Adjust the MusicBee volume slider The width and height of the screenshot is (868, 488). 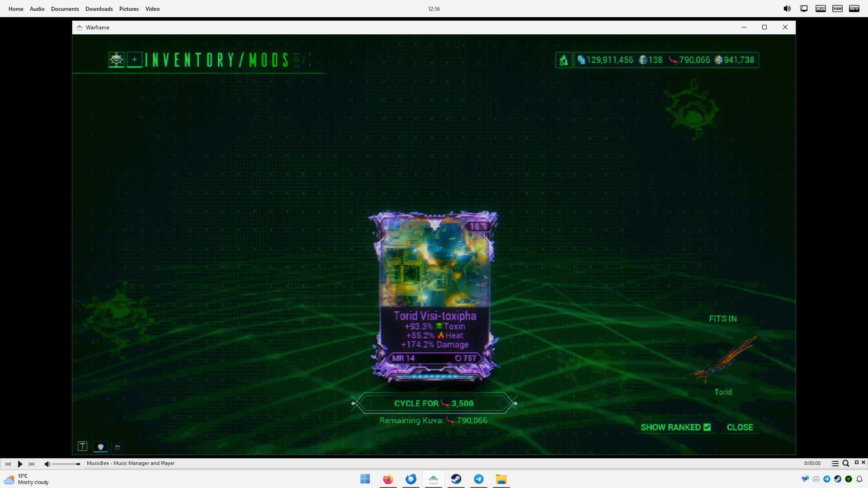[x=66, y=464]
